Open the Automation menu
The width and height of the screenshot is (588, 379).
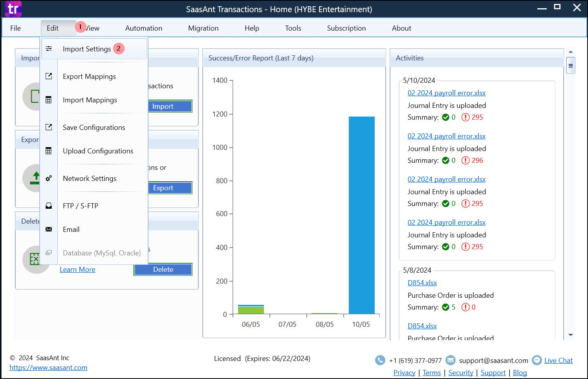tap(144, 28)
